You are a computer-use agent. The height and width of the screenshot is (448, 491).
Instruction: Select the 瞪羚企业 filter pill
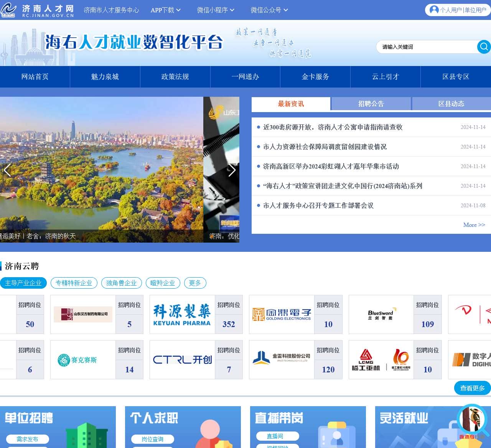click(x=163, y=283)
